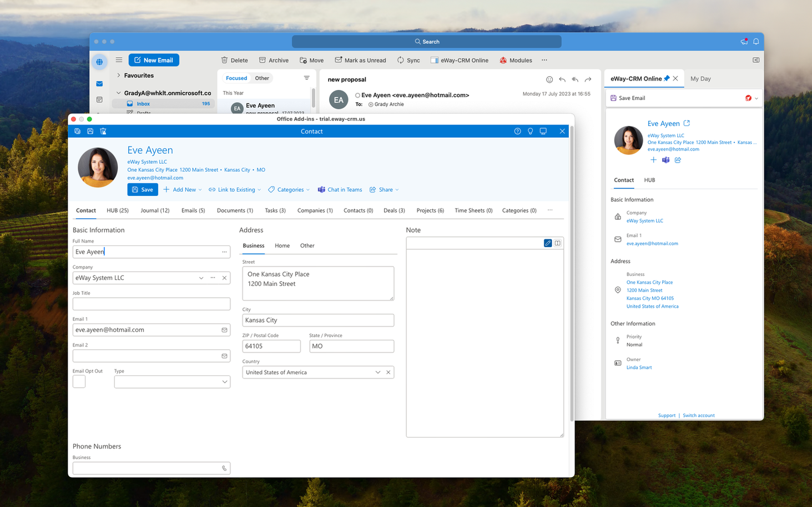Expand Favourites in Outlook folder list
This screenshot has width=812, height=507.
coord(118,76)
